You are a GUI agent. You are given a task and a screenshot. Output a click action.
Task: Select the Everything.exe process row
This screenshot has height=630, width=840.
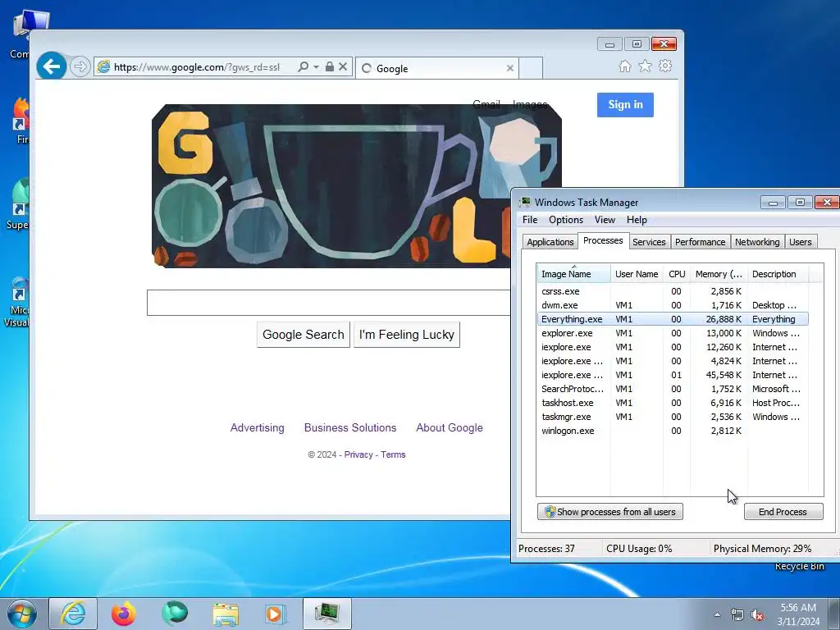(x=673, y=319)
